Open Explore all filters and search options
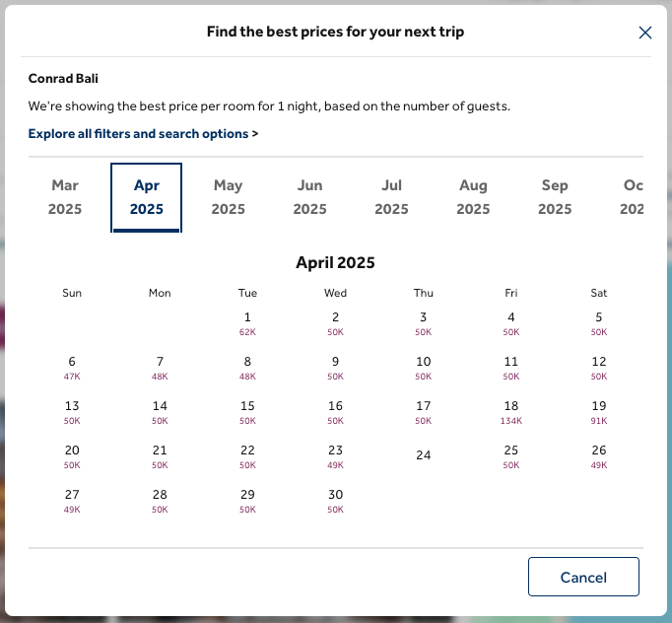 tap(143, 134)
